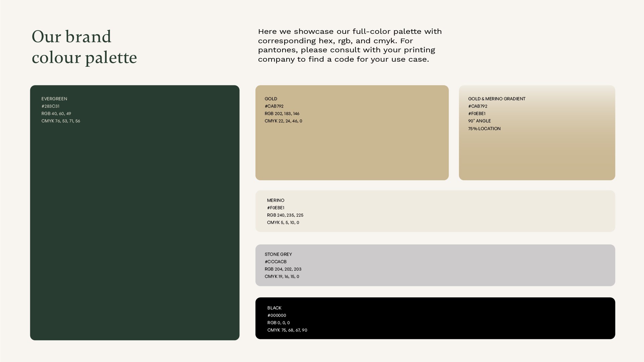Click Merino hex value #F0EBE1
This screenshot has width=644, height=362.
(x=276, y=208)
